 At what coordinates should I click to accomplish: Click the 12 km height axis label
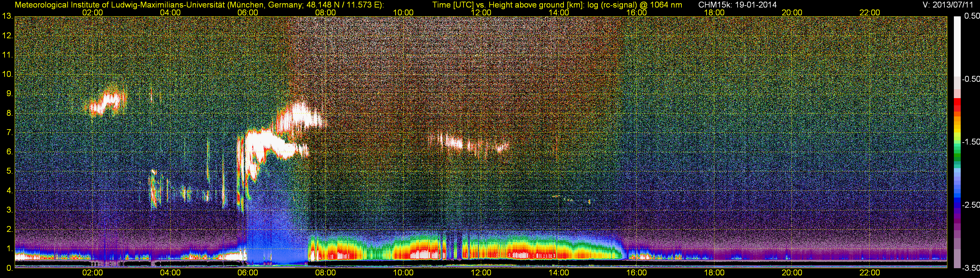pyautogui.click(x=7, y=36)
